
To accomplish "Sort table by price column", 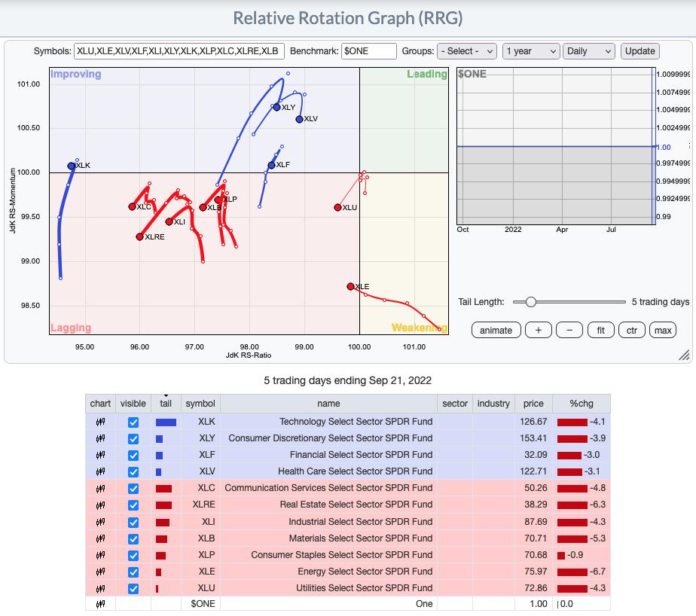I will (x=533, y=404).
